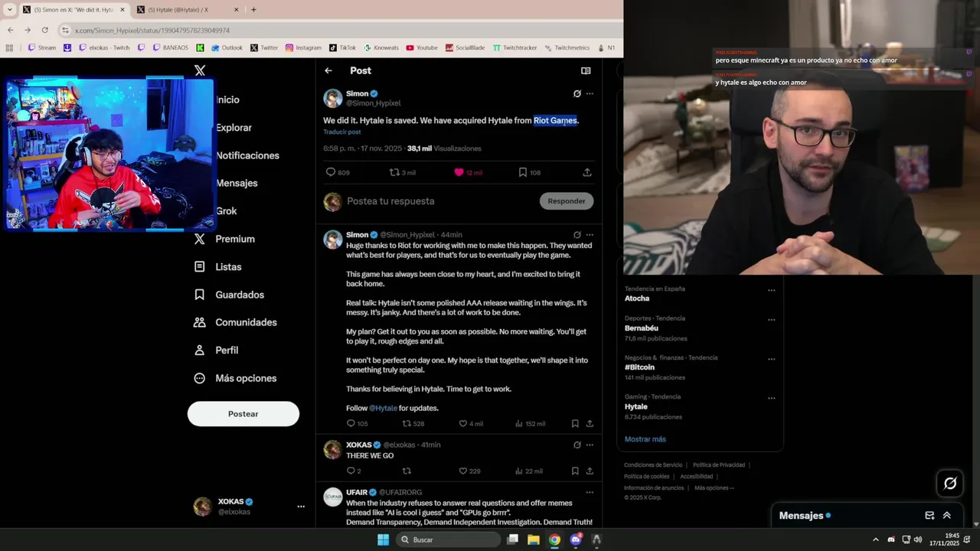Share the XOKAS reply
980x551 pixels.
pyautogui.click(x=590, y=471)
